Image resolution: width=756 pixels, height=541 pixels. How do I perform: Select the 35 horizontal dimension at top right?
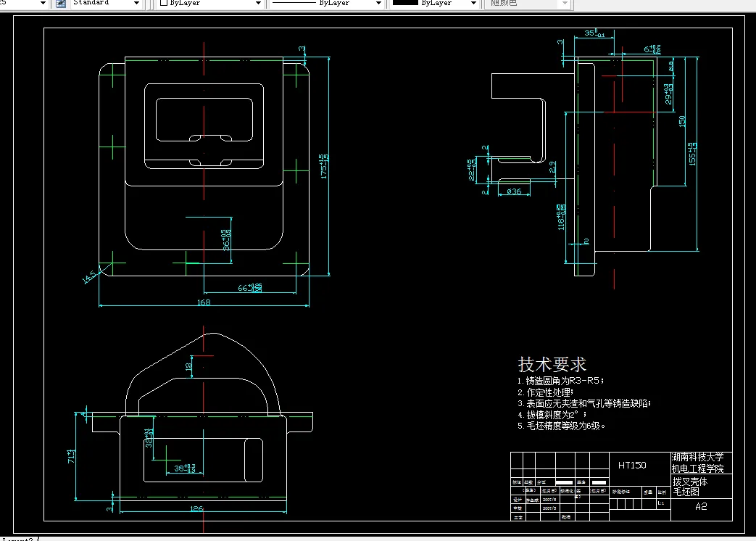coord(594,33)
